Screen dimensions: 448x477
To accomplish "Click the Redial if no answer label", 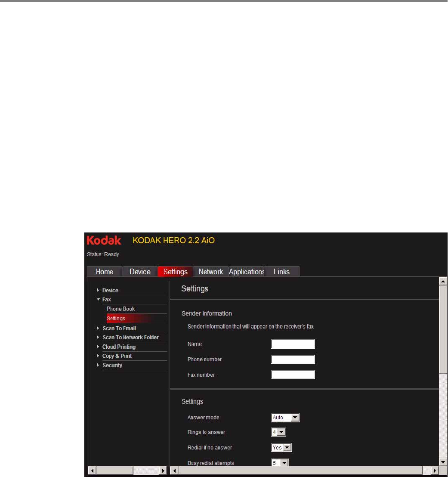I will coord(210,447).
